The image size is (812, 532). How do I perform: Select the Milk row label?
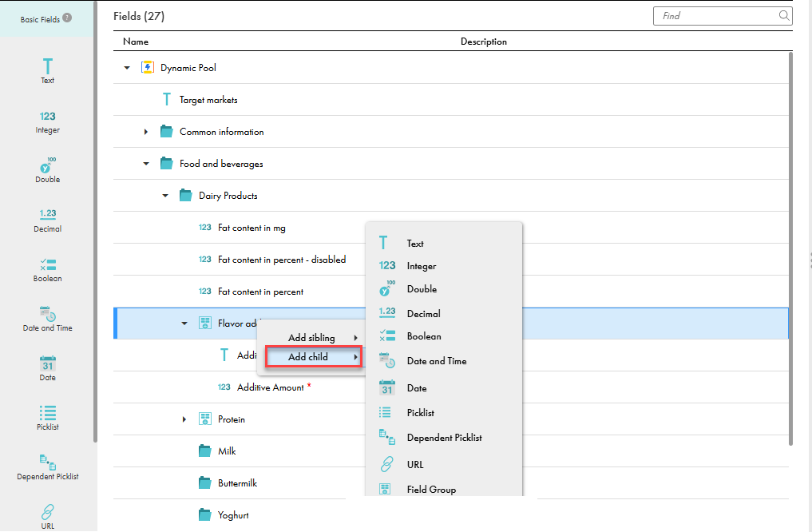227,451
